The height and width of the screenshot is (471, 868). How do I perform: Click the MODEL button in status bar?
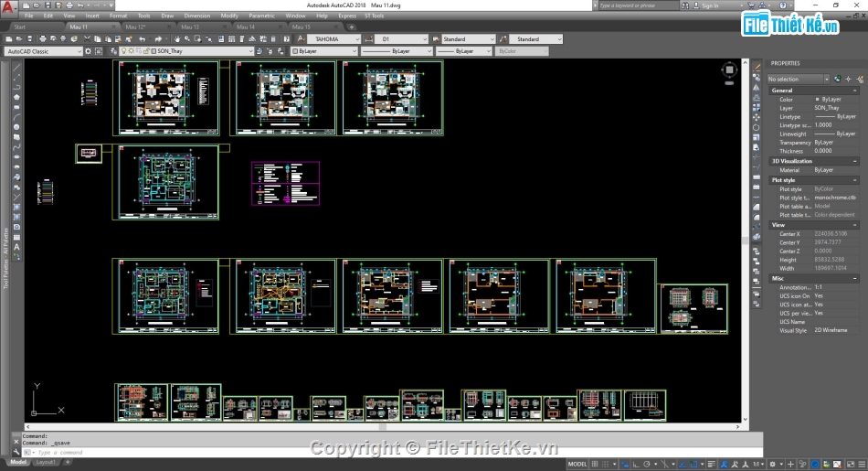tap(577, 464)
